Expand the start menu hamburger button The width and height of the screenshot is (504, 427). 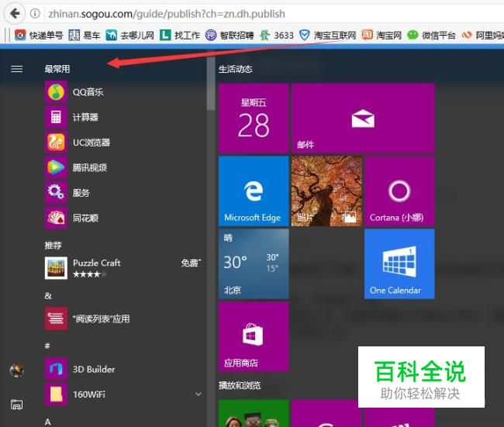(x=17, y=69)
